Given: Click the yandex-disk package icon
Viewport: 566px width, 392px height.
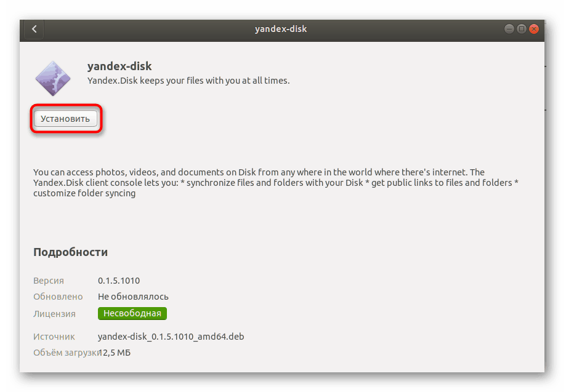Looking at the screenshot, I should pyautogui.click(x=53, y=79).
